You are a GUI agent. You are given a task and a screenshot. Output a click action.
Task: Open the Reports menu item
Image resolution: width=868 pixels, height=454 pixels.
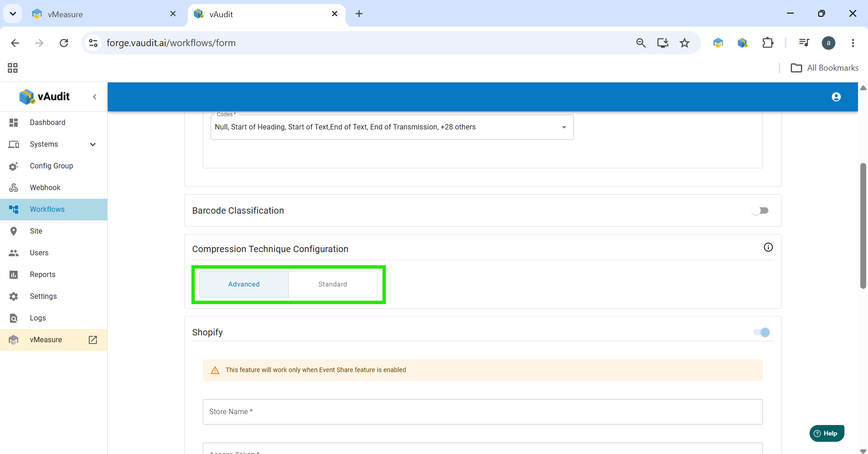[53, 275]
